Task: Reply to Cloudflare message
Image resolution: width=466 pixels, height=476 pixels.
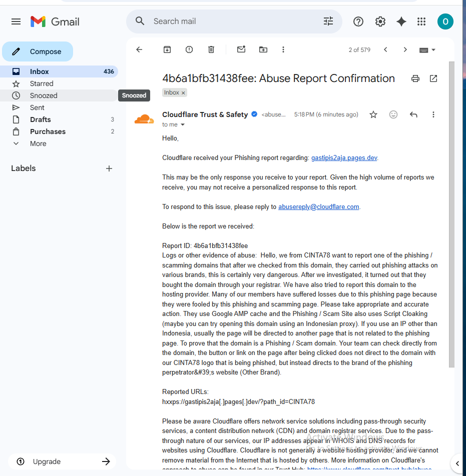Action: [x=413, y=114]
